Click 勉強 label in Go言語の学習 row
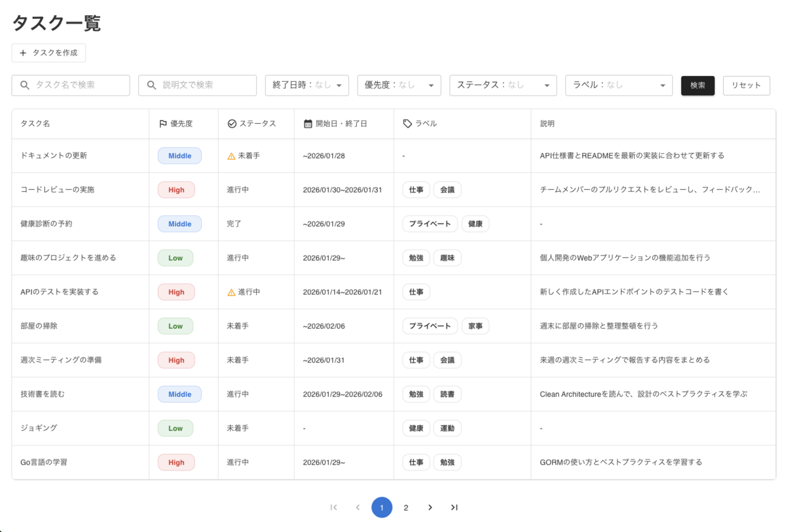This screenshot has width=786, height=532. click(447, 463)
